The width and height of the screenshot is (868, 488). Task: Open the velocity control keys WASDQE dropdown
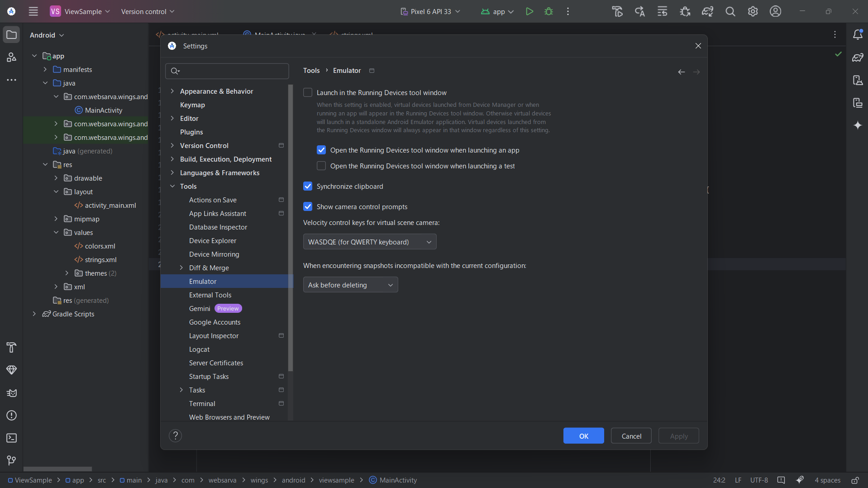pos(370,242)
